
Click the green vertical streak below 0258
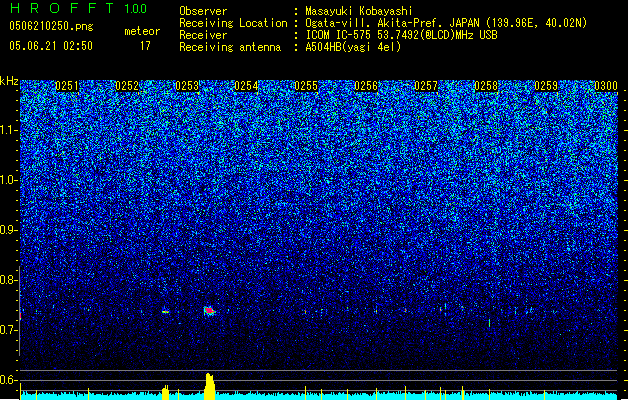(489, 323)
